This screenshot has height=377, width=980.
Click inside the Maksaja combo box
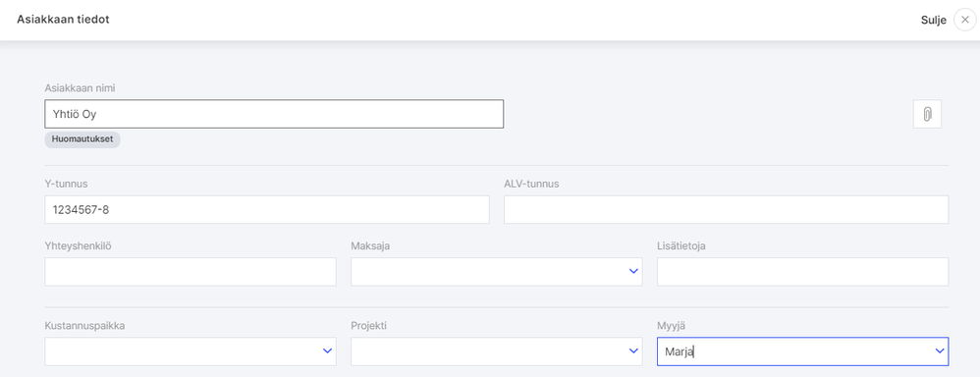(496, 272)
